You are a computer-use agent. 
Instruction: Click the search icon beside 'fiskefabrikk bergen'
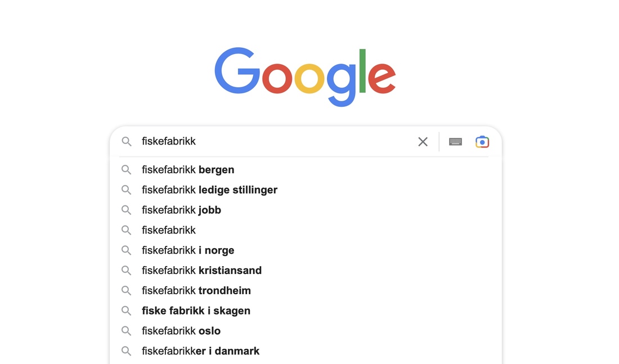click(x=127, y=170)
